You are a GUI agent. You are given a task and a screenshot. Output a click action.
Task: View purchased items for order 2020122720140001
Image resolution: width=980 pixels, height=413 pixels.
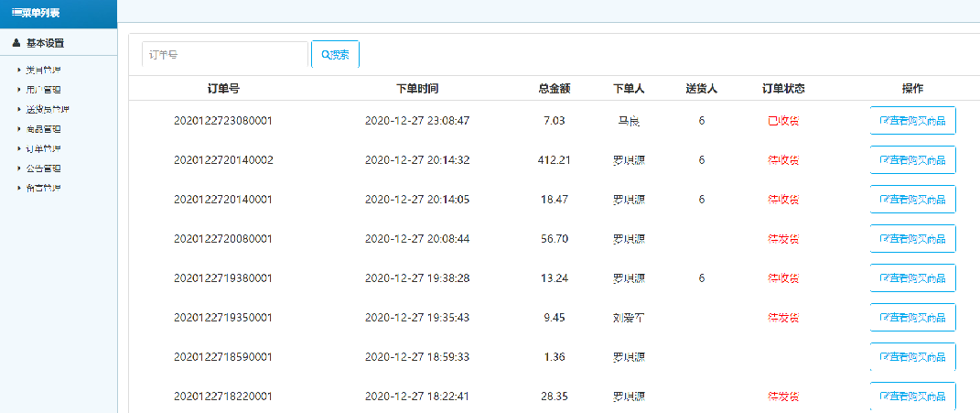(x=912, y=200)
